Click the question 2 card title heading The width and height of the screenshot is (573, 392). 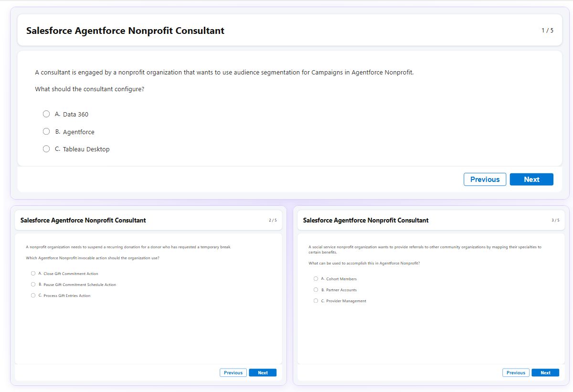(83, 220)
